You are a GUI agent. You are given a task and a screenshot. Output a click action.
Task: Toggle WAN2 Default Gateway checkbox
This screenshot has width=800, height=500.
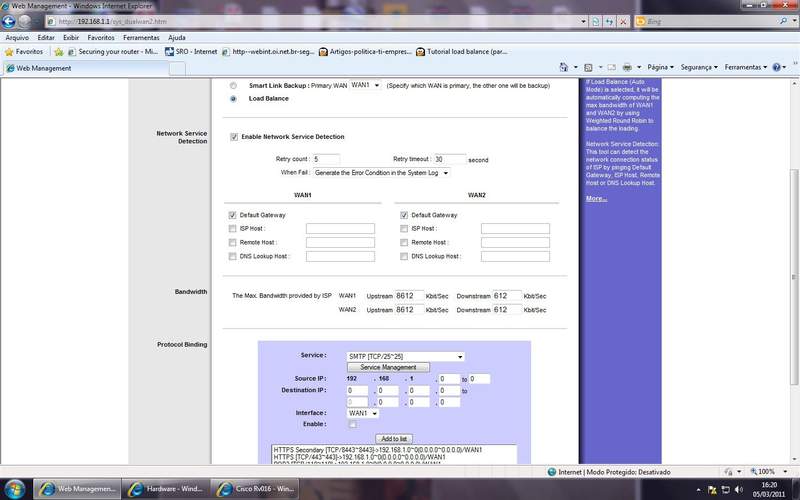click(404, 215)
